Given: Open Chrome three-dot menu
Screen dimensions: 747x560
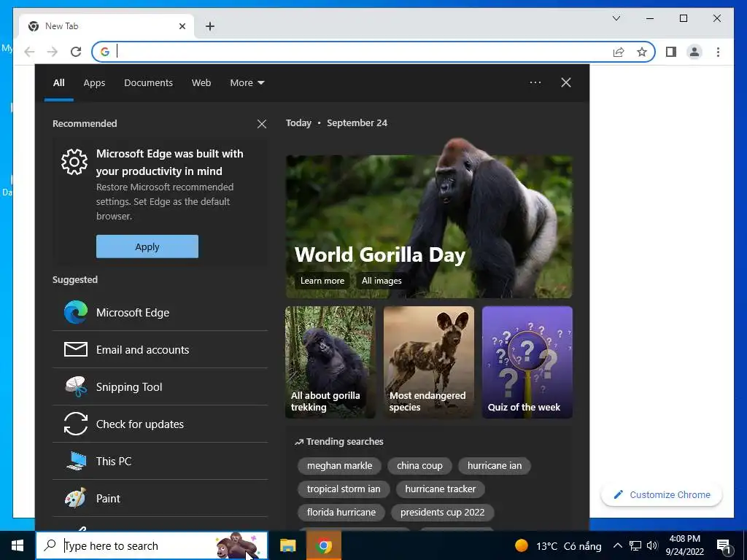Looking at the screenshot, I should 718,52.
